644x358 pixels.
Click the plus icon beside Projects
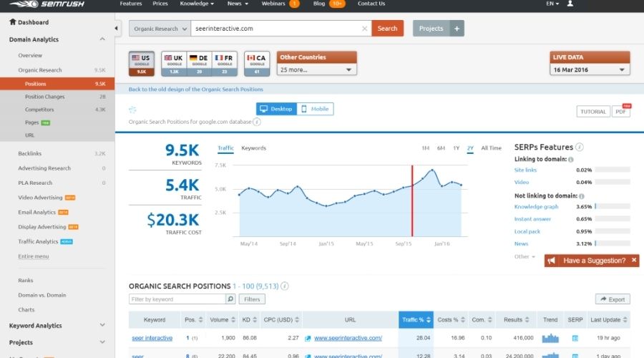tap(457, 29)
